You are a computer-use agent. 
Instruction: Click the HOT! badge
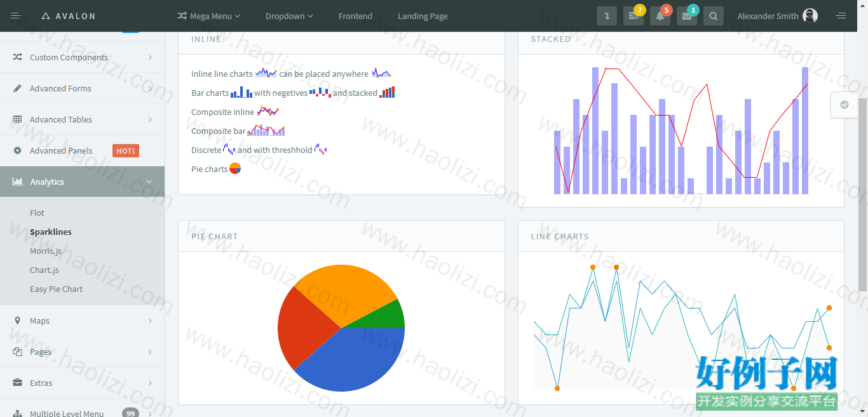pyautogui.click(x=126, y=150)
